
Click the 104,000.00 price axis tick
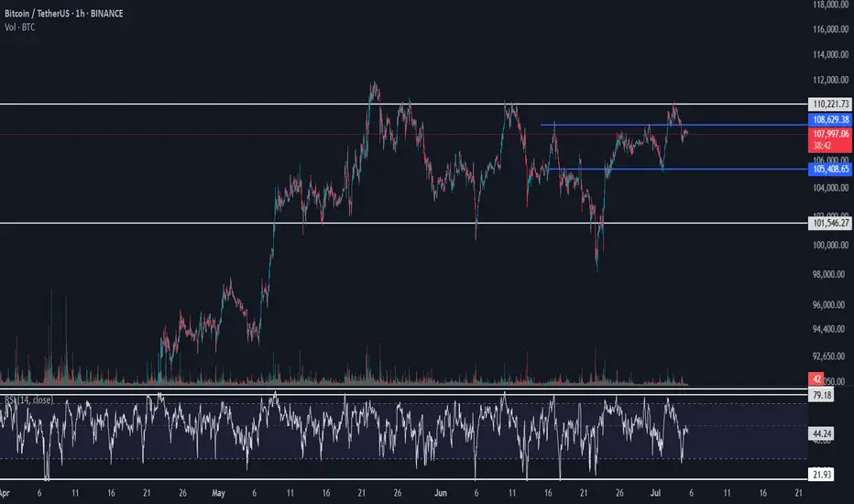click(830, 188)
